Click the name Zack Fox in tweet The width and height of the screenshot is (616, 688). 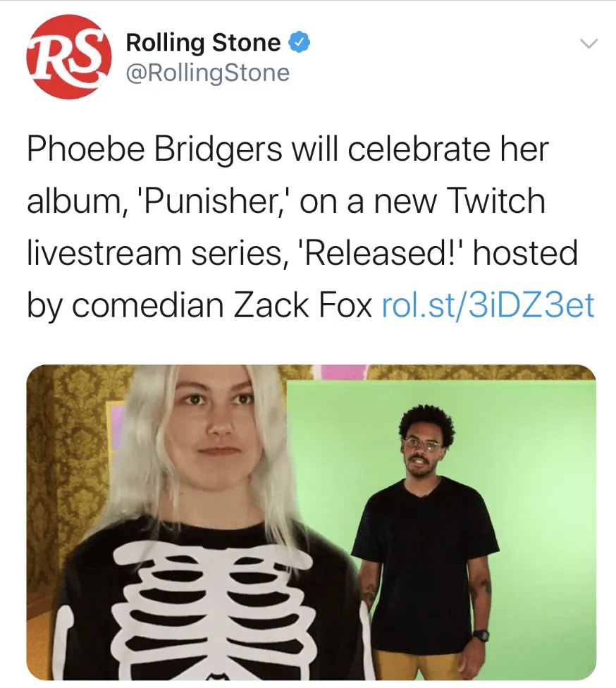tap(303, 305)
